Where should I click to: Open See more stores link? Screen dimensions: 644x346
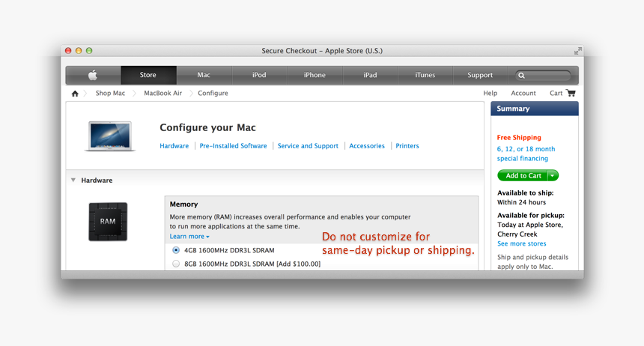[522, 243]
